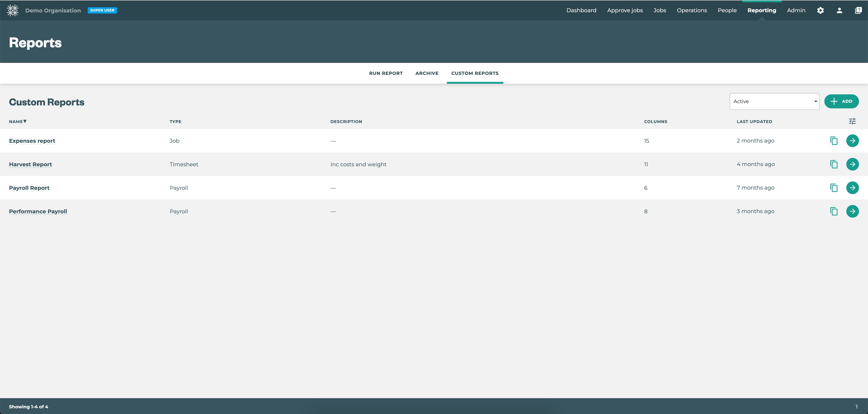The height and width of the screenshot is (414, 868).
Task: Open the user profile icon
Action: (839, 10)
